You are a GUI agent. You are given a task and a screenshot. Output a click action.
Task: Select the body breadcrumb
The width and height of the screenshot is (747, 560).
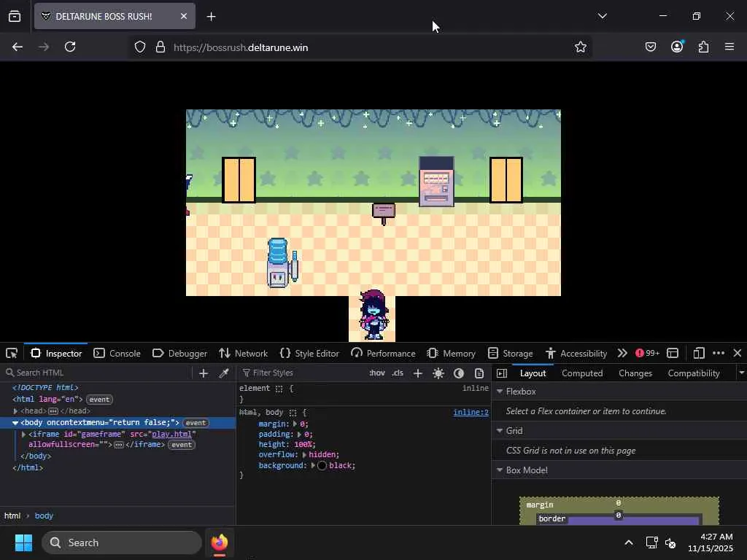44,516
